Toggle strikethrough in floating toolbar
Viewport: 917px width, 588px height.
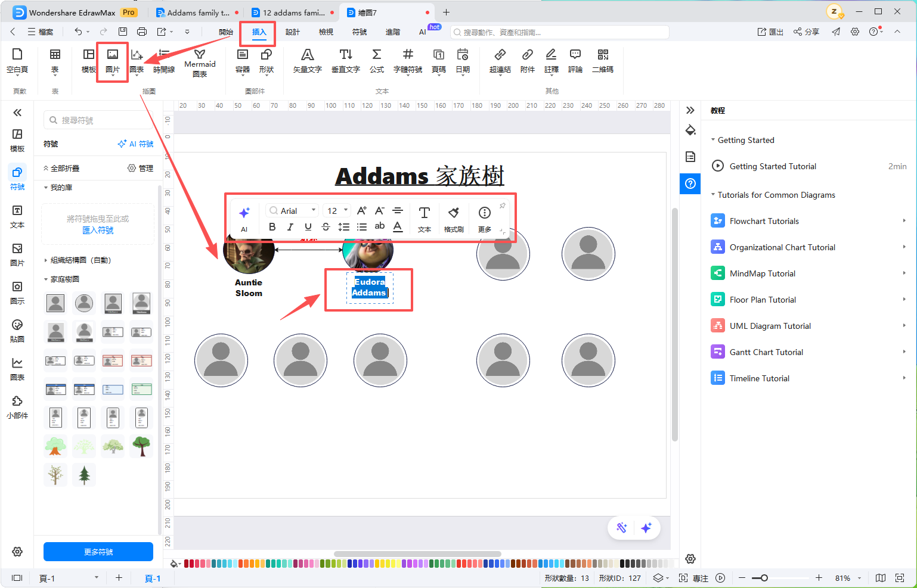[x=326, y=226]
